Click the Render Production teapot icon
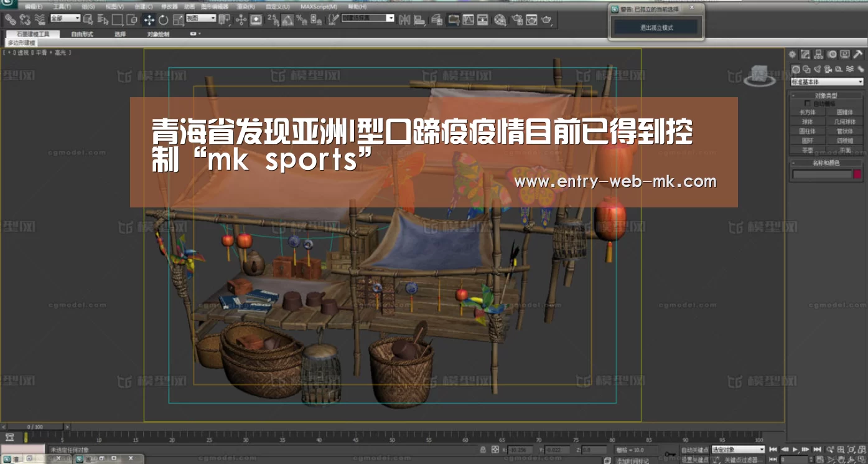 (547, 20)
